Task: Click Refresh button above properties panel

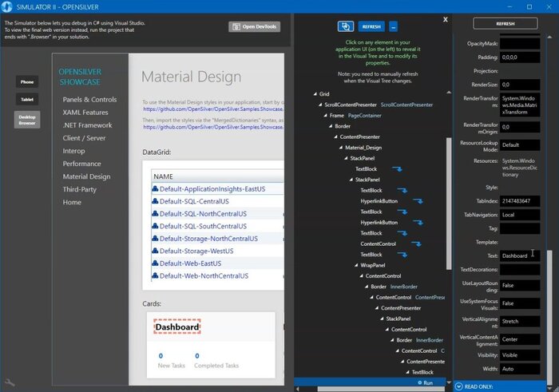Action: pyautogui.click(x=505, y=23)
